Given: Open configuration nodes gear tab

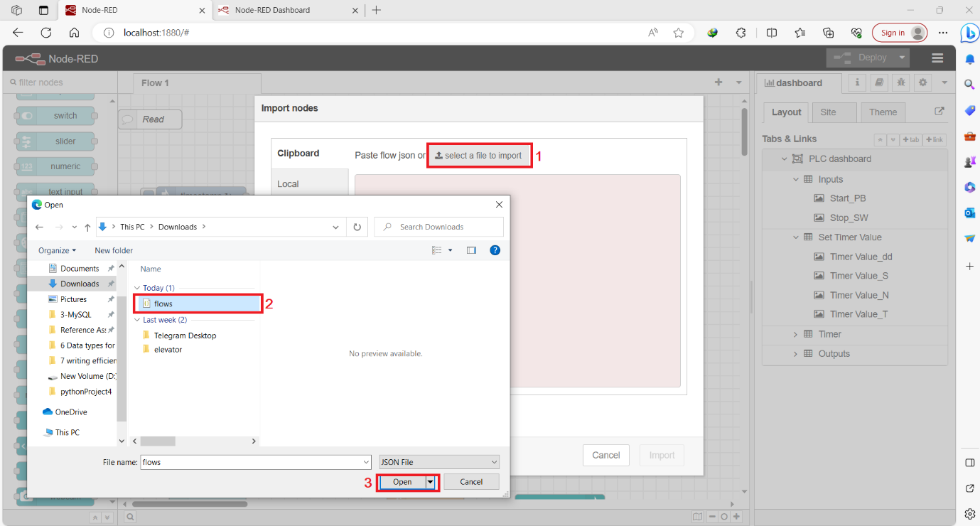Looking at the screenshot, I should [x=923, y=82].
